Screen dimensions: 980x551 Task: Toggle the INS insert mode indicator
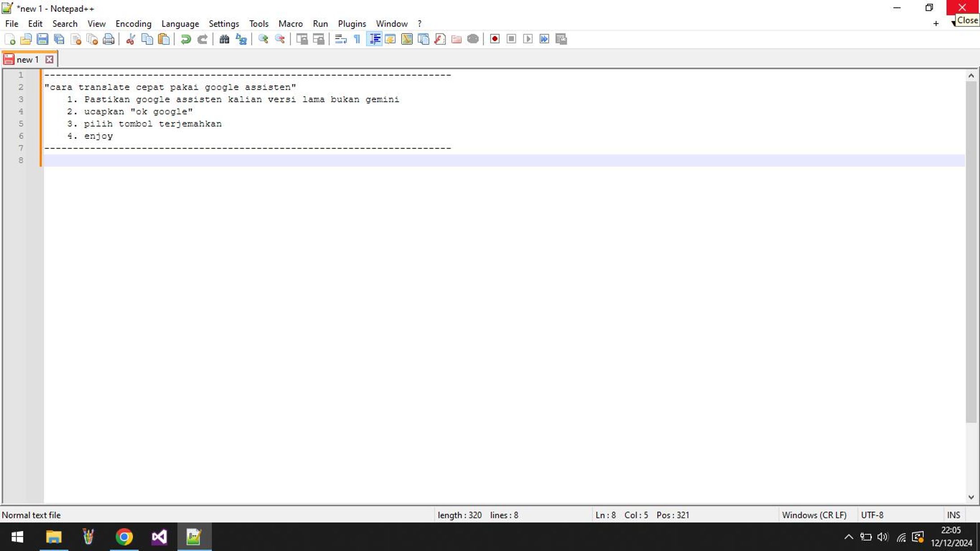(x=954, y=515)
